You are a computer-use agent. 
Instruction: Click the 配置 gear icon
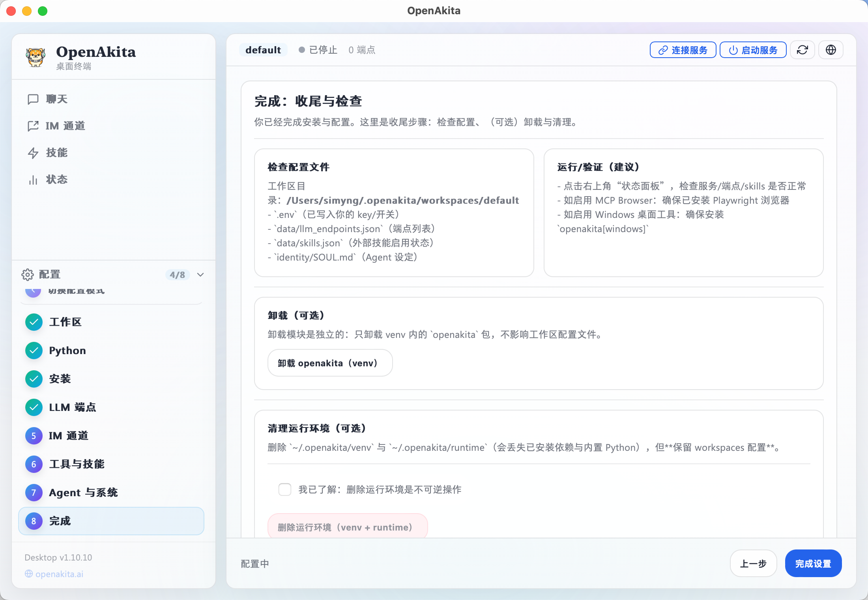tap(28, 274)
